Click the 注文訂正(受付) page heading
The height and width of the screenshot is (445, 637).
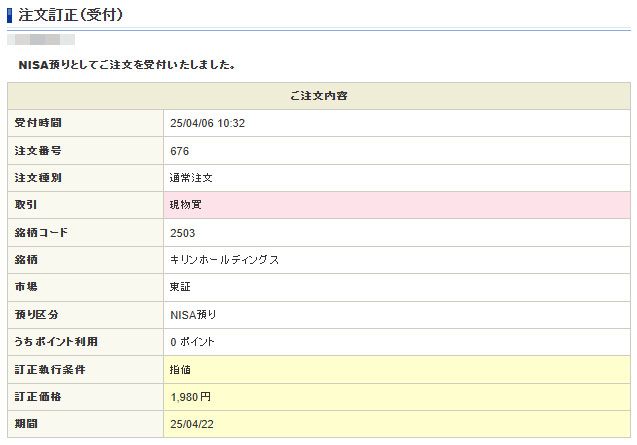click(x=71, y=14)
